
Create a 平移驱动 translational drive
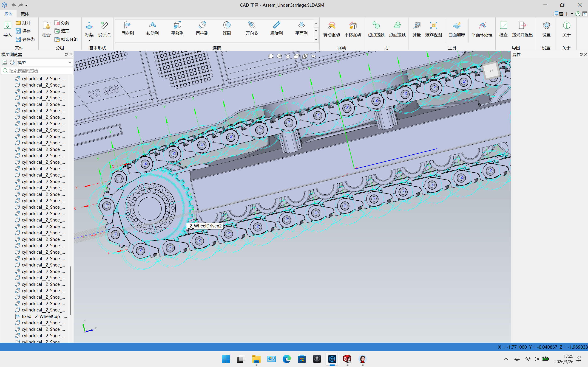(x=352, y=29)
